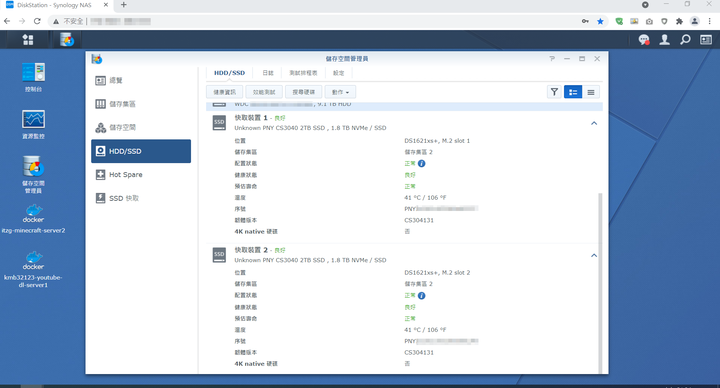
Task: Switch to detailed list view icon
Action: [x=573, y=92]
